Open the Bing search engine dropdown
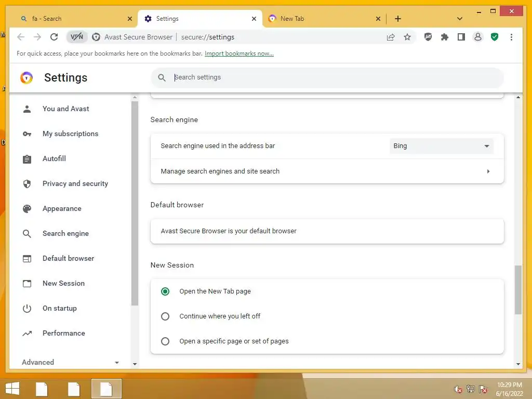 [x=442, y=146]
